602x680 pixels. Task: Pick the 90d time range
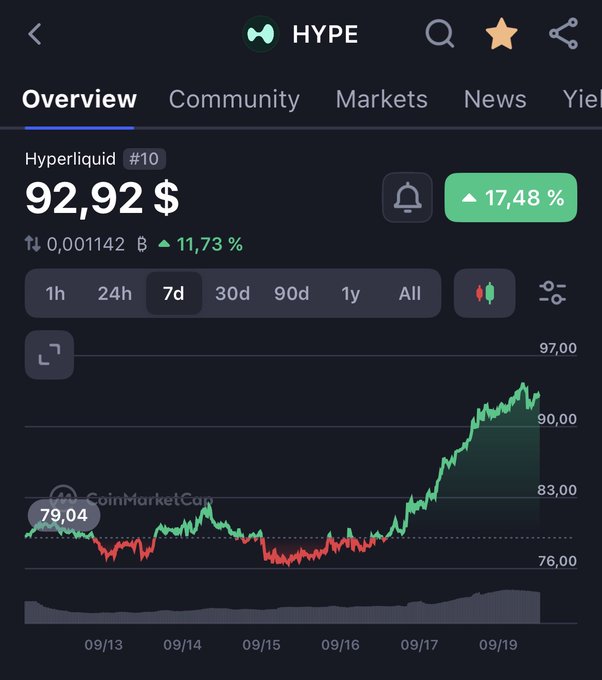pyautogui.click(x=291, y=294)
